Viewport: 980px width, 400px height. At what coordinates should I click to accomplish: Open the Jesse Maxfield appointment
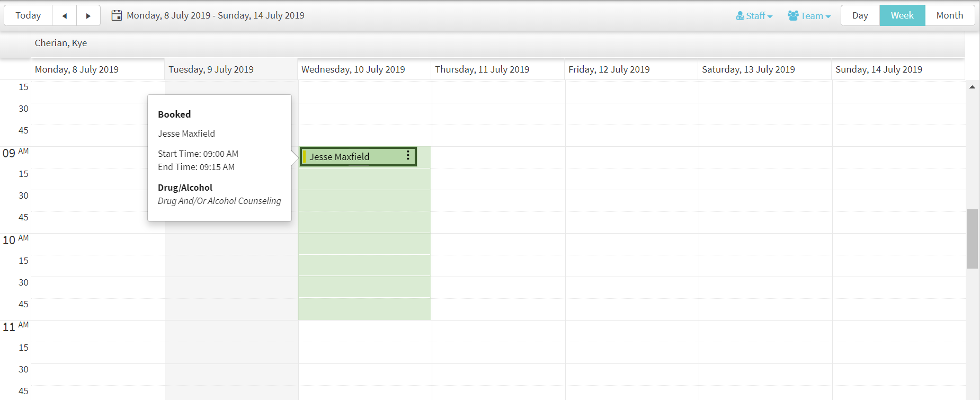350,157
